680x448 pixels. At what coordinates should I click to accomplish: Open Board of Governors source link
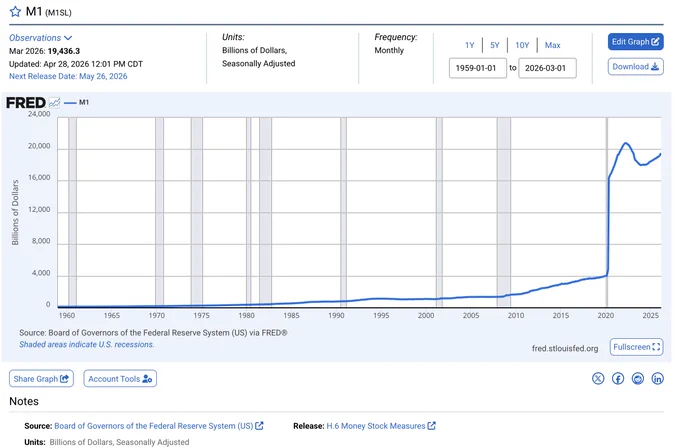[x=158, y=426]
